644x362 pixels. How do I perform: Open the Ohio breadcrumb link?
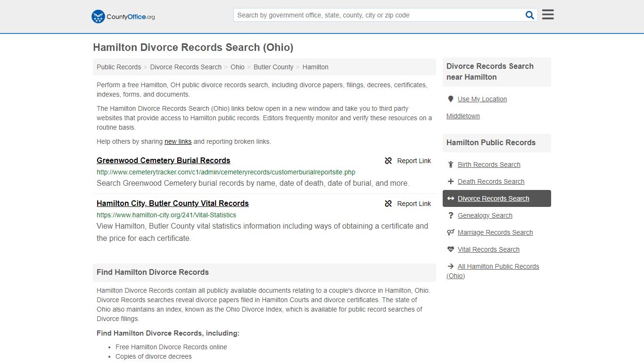pyautogui.click(x=238, y=67)
